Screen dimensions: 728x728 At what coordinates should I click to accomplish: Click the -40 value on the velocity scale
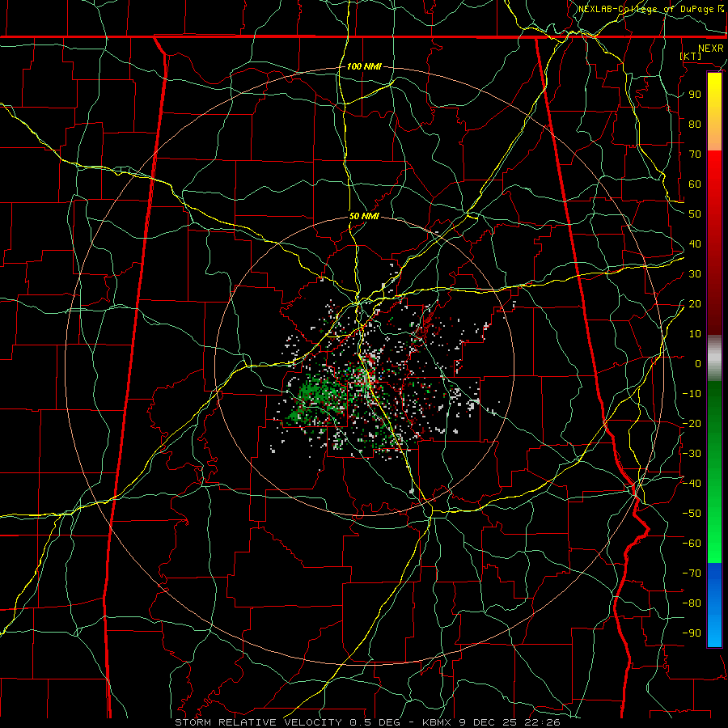coord(692,484)
